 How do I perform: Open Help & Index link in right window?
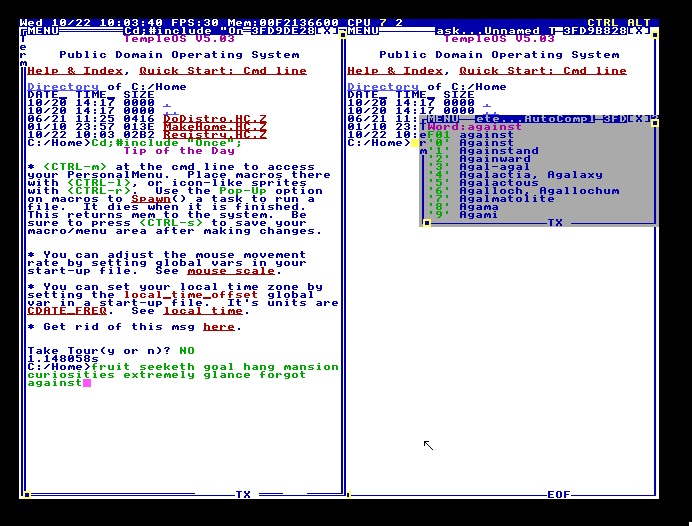pos(395,71)
